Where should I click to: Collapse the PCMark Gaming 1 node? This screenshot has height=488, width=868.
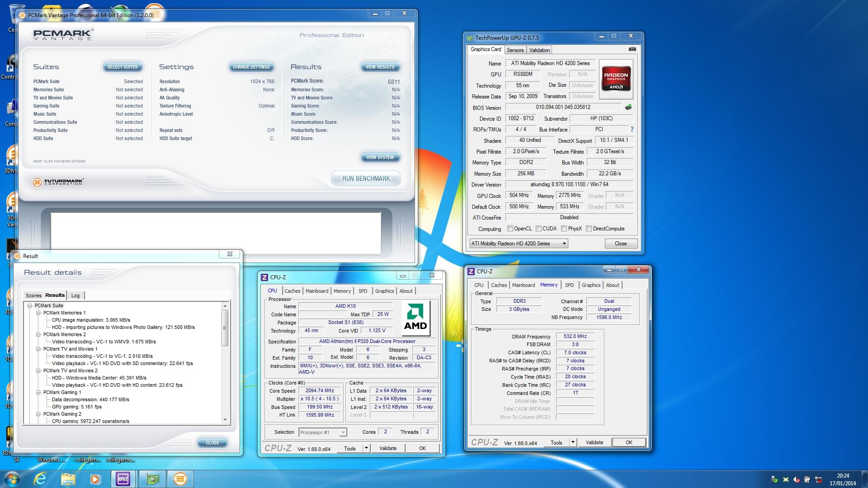click(38, 393)
